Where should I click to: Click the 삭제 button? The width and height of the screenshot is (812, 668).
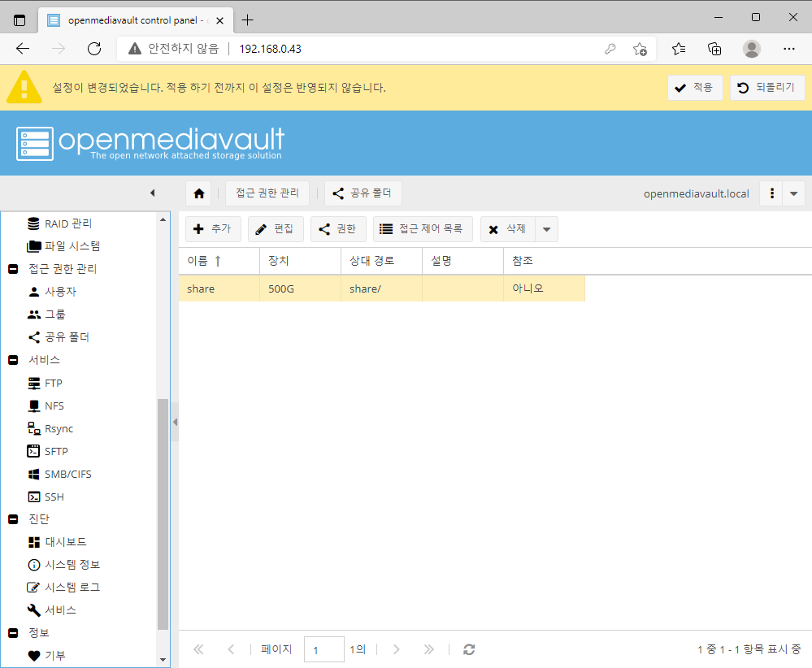click(508, 229)
